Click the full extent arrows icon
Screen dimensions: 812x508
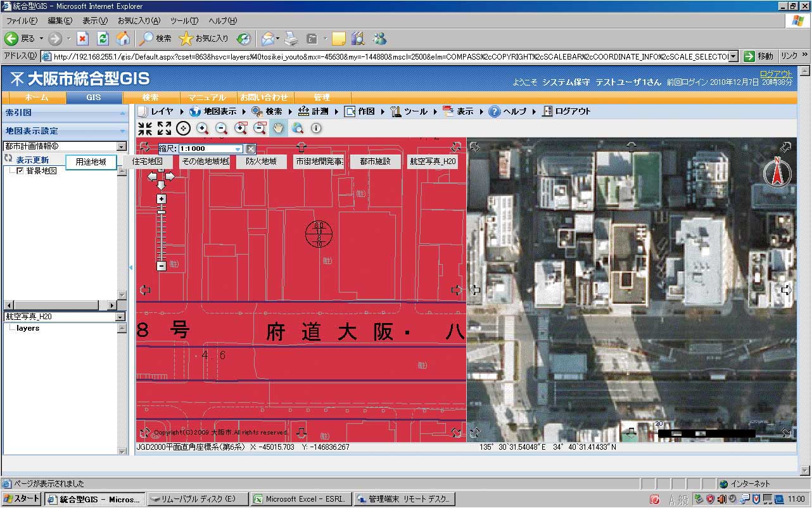pos(164,129)
